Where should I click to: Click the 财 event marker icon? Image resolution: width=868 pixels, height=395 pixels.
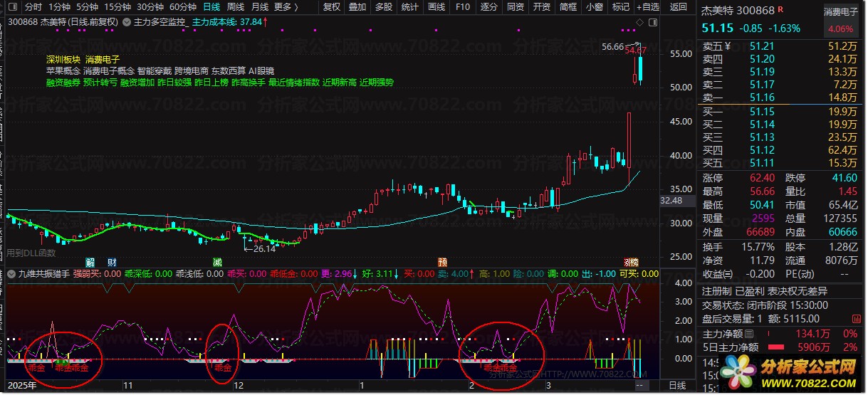pos(112,261)
